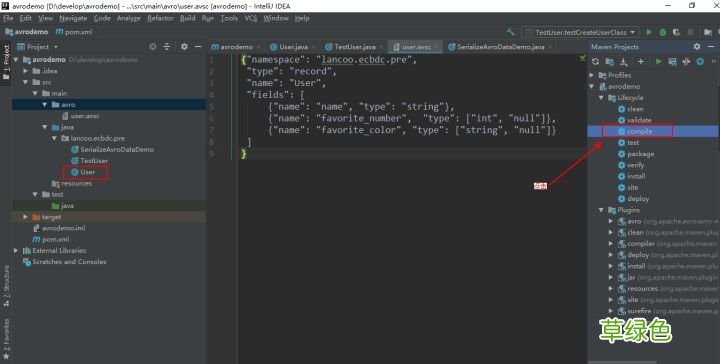Viewport: 720px width, 364px height.
Task: Close the user.avsc editor tab
Action: (436, 47)
